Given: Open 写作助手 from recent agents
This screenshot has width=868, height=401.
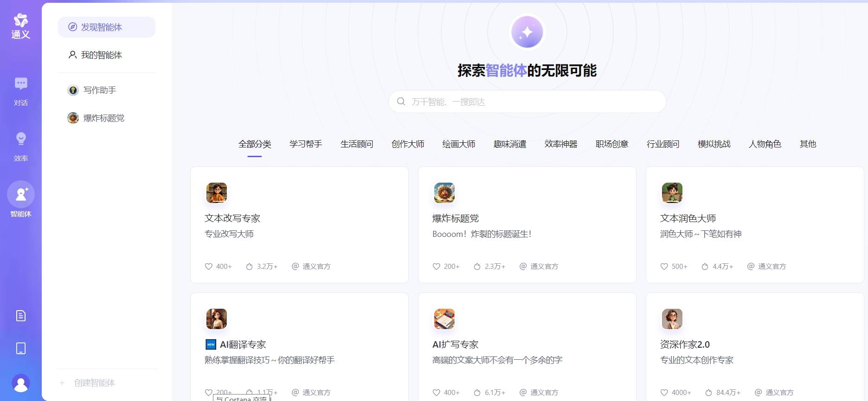Looking at the screenshot, I should tap(99, 90).
